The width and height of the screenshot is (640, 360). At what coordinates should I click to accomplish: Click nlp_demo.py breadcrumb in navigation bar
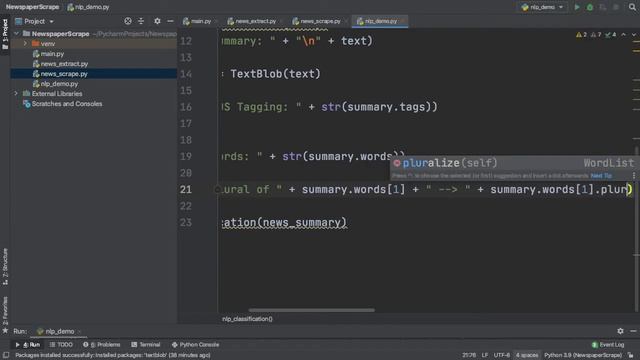(88, 7)
